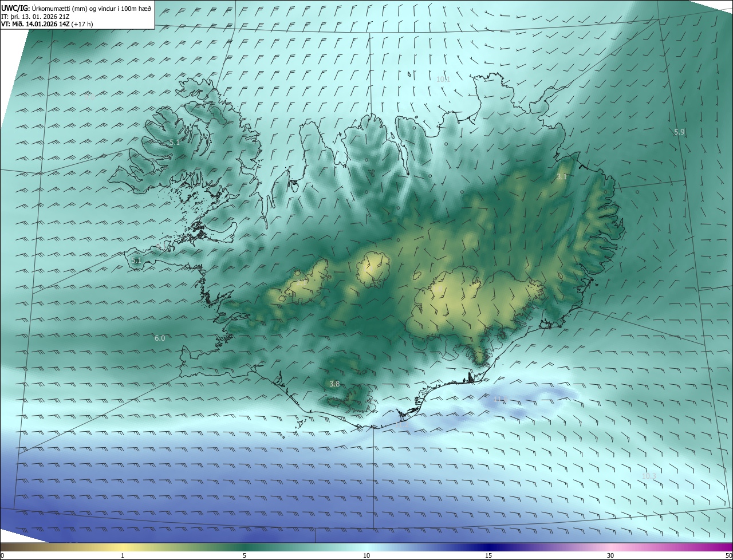Click the 6.0 value off the west coast
The width and height of the screenshot is (733, 560).
coord(160,338)
